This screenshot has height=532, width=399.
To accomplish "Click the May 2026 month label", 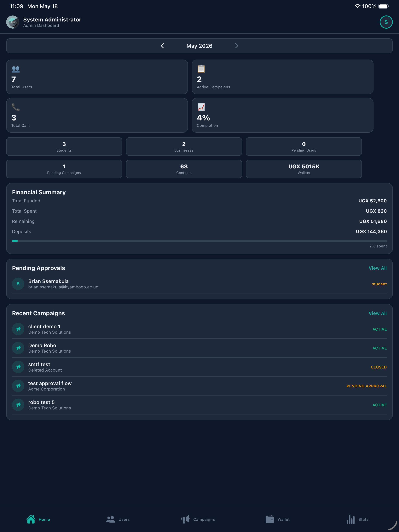I will coord(199,46).
